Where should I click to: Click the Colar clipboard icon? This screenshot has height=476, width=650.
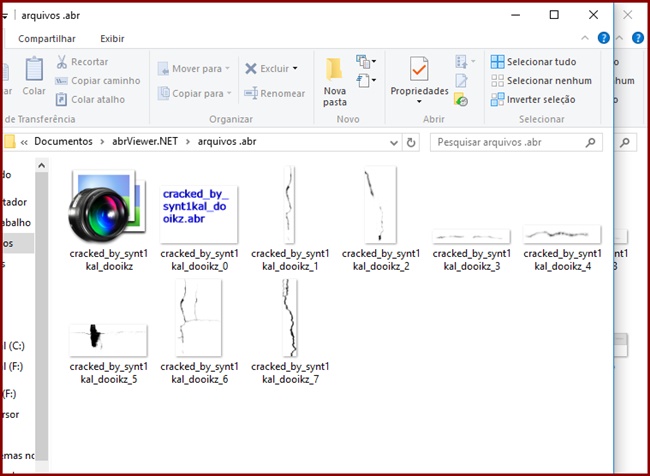click(34, 69)
